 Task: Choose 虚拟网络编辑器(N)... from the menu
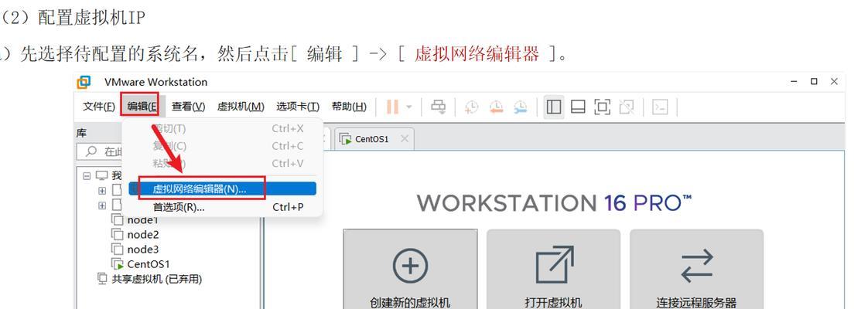223,188
